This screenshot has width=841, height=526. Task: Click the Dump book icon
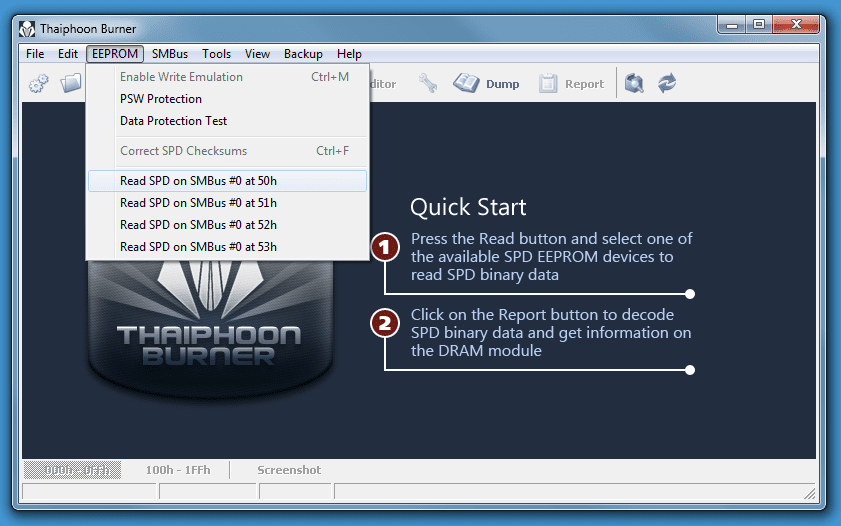466,83
